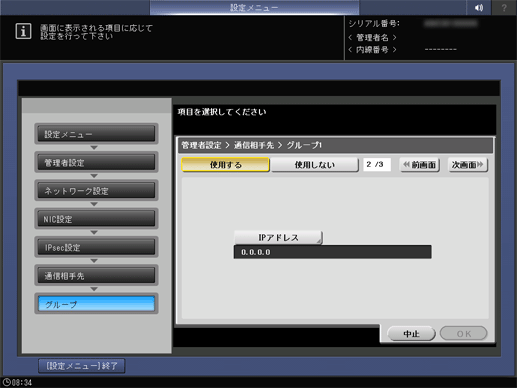Go to previous page with 前画面

(420, 165)
